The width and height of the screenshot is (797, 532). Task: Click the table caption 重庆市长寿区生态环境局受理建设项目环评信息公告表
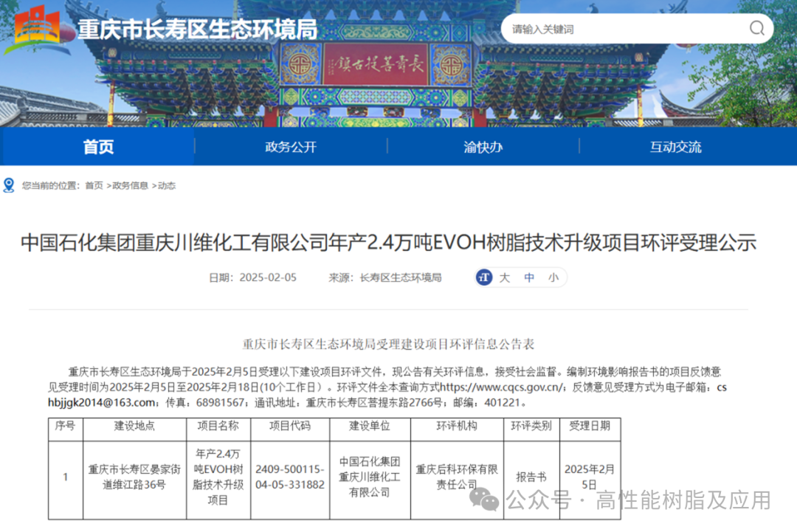click(388, 345)
